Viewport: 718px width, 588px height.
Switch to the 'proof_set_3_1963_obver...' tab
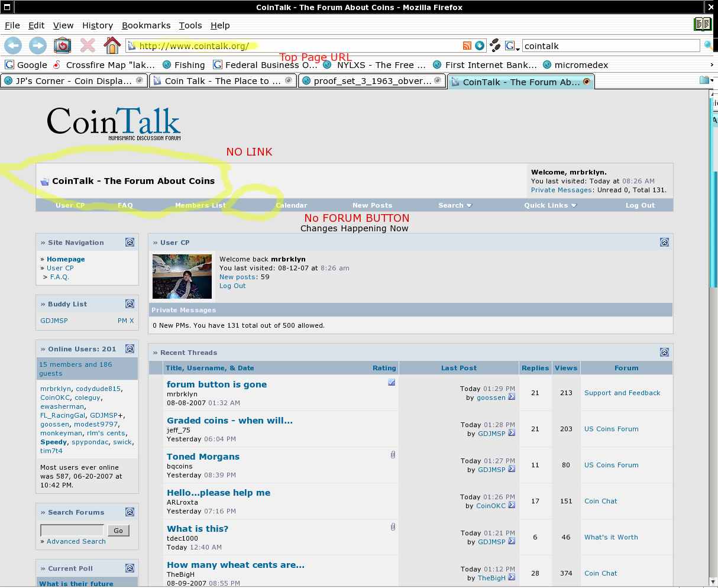point(372,81)
